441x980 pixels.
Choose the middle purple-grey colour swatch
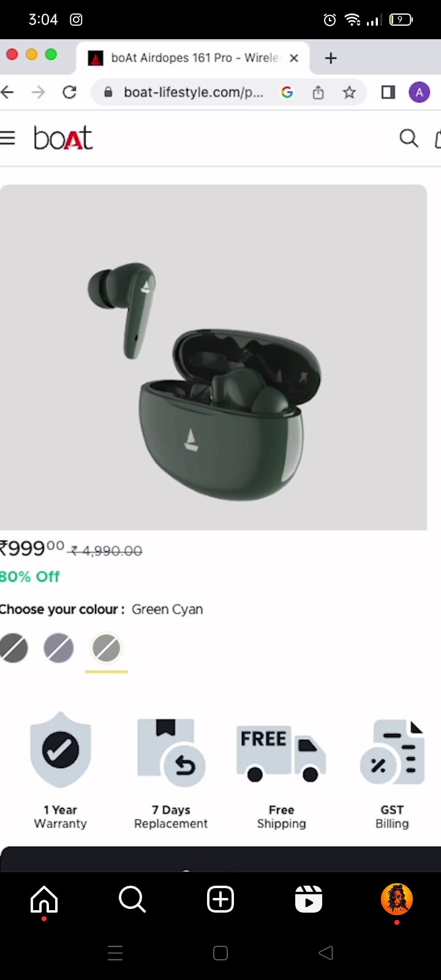click(x=59, y=648)
